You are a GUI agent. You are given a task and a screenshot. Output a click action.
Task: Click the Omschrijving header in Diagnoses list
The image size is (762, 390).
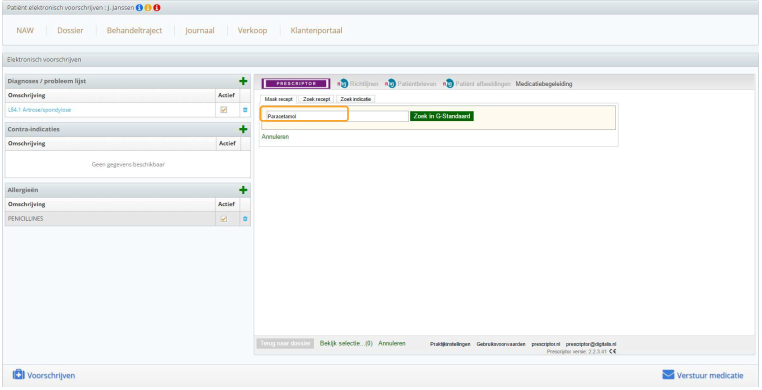click(26, 95)
